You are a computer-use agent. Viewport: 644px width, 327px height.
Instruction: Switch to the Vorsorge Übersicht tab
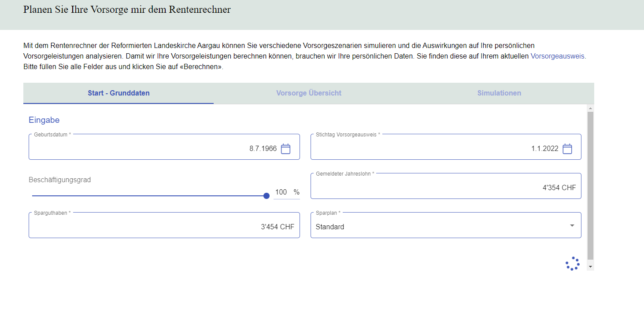tap(308, 93)
